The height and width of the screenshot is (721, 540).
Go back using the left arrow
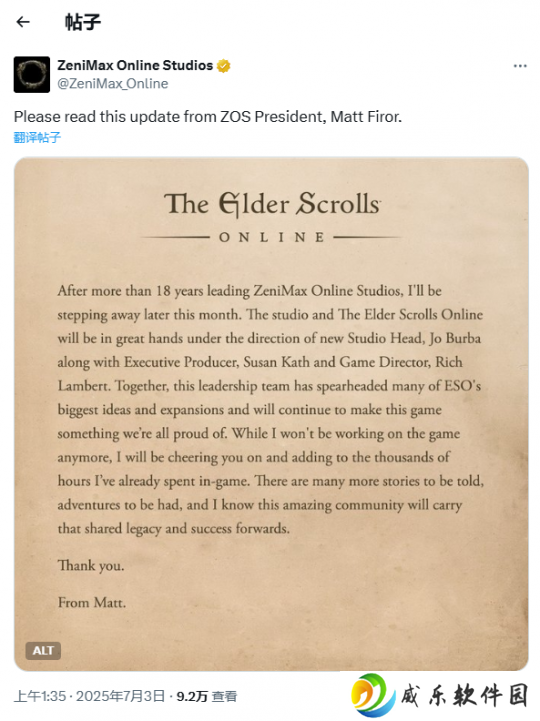tap(23, 22)
